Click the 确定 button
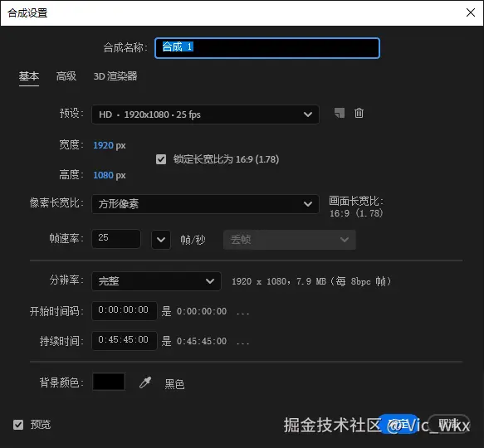 coord(399,424)
